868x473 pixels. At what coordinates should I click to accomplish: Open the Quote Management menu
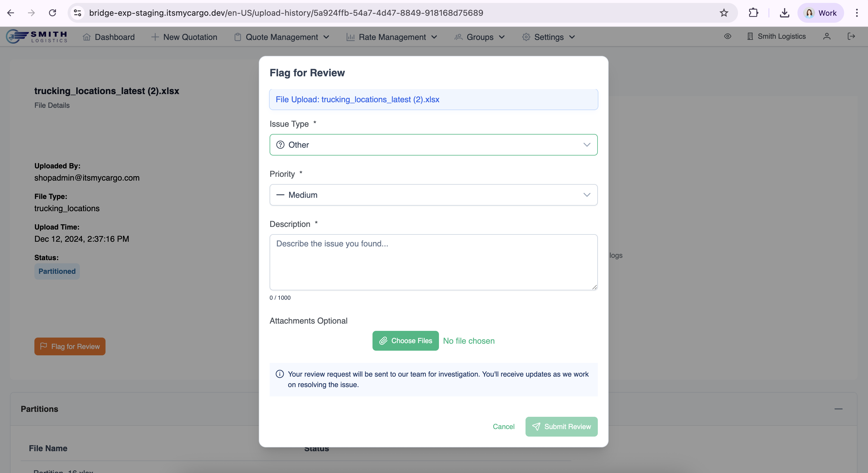(282, 37)
